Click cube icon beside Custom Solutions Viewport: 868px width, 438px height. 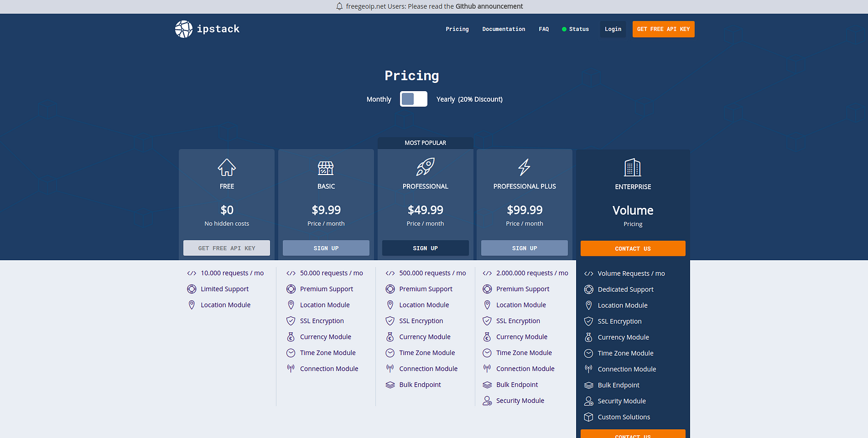click(x=589, y=417)
